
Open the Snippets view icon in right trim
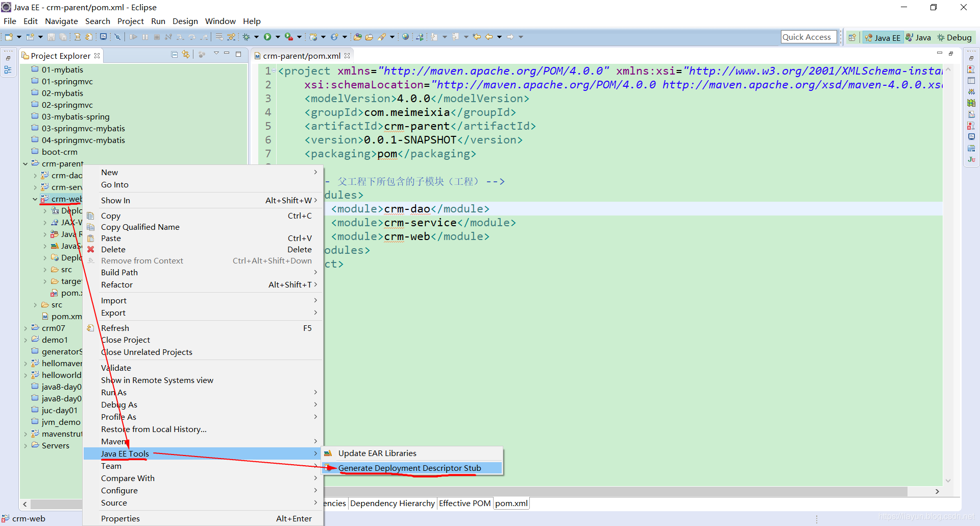(x=971, y=114)
